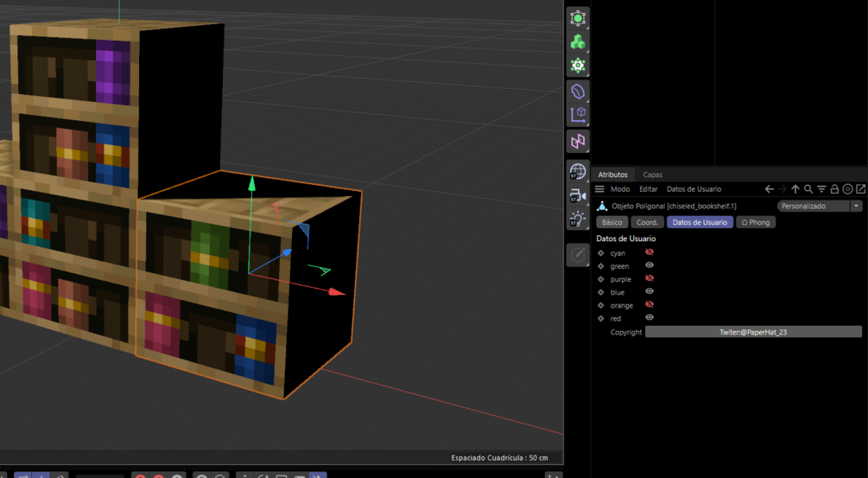Viewport: 868px width, 478px height.
Task: Click the keyframe diamond beside green
Action: (600, 266)
